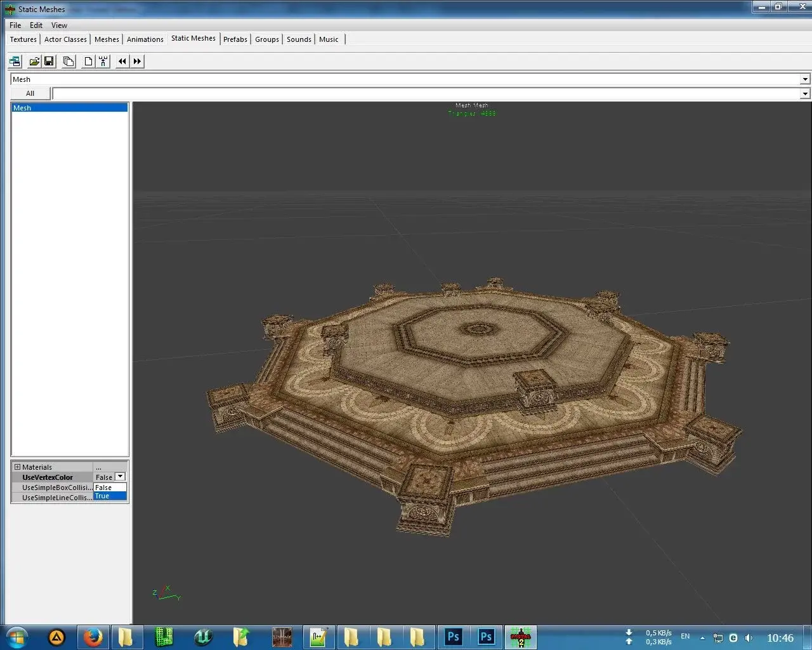This screenshot has width=812, height=650.
Task: Open the Mesh package dropdown arrow
Action: [805, 79]
